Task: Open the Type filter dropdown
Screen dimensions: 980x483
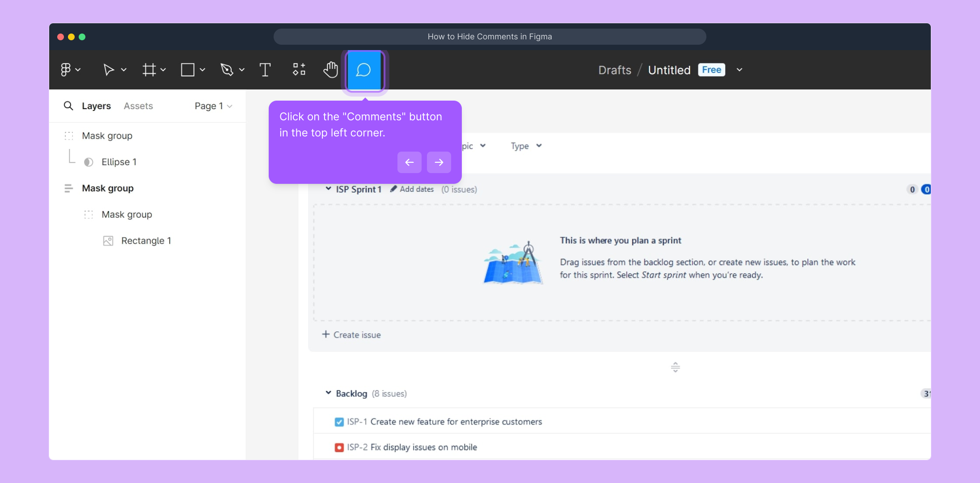Action: (x=526, y=146)
